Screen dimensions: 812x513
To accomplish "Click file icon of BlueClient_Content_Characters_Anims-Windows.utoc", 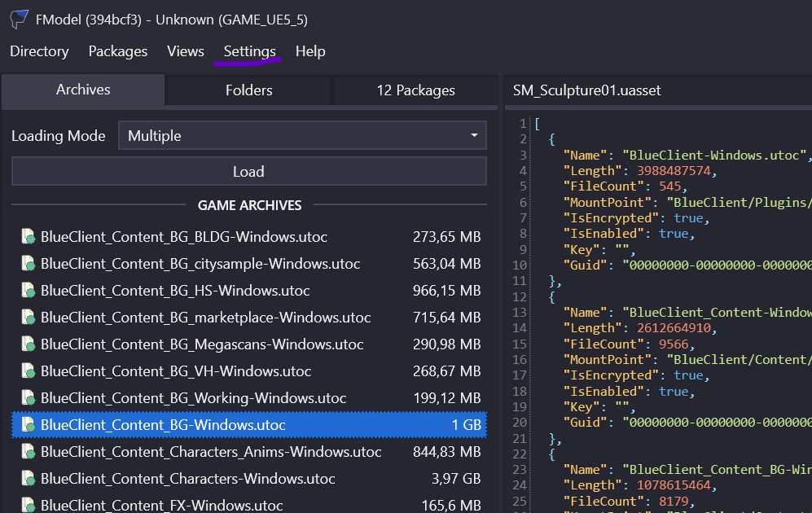I will point(28,452).
